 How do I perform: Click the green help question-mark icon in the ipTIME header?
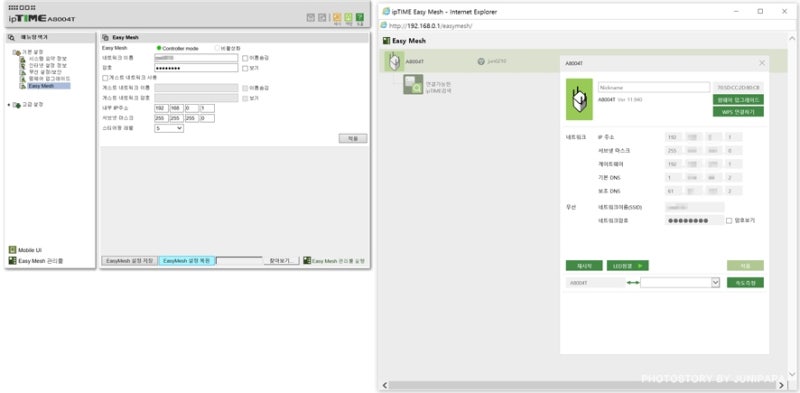click(360, 17)
